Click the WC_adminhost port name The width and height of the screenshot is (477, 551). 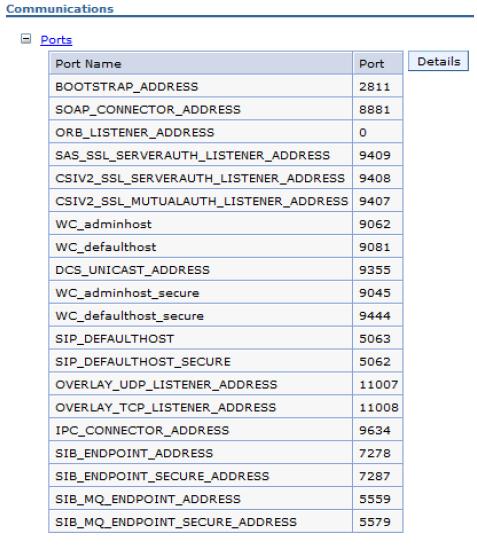click(104, 224)
